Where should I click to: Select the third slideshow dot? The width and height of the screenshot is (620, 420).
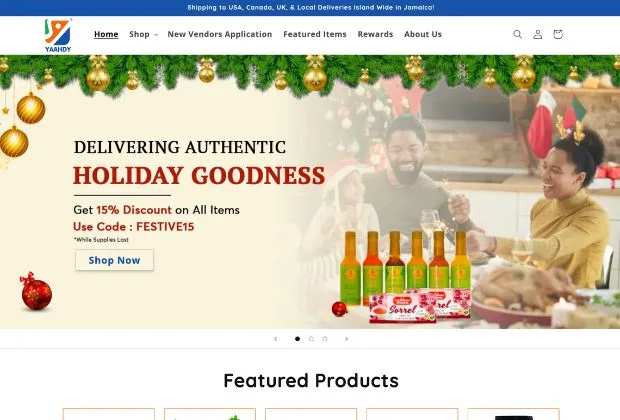(325, 339)
